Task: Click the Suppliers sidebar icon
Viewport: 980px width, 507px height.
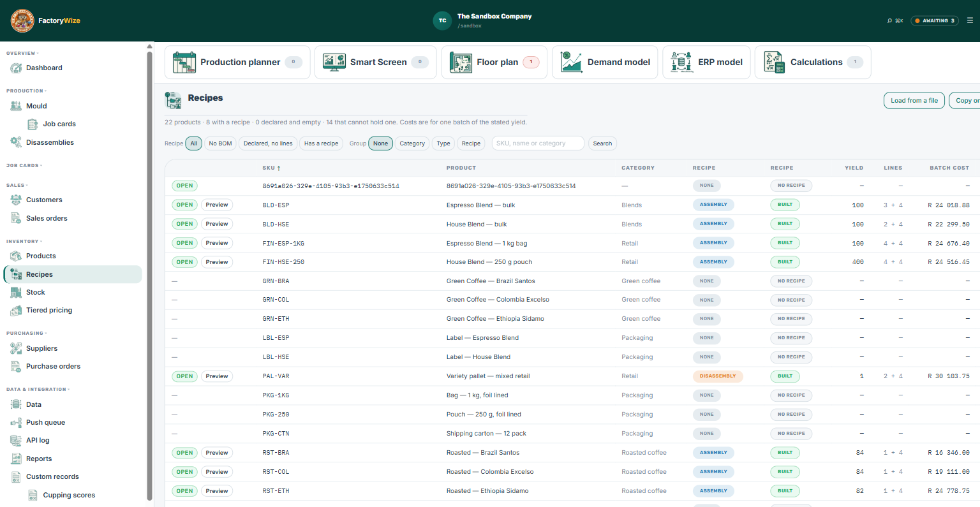Action: [x=16, y=348]
